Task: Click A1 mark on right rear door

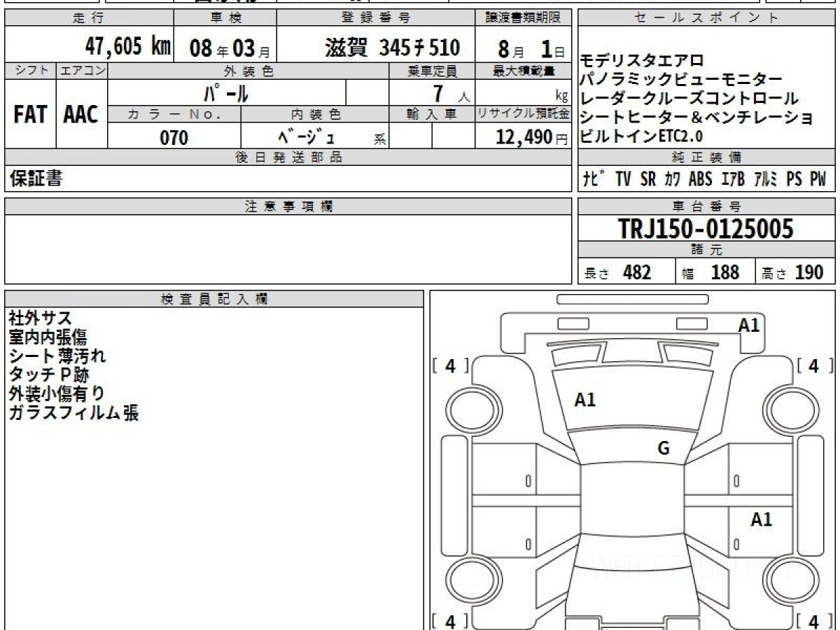Action: click(762, 519)
